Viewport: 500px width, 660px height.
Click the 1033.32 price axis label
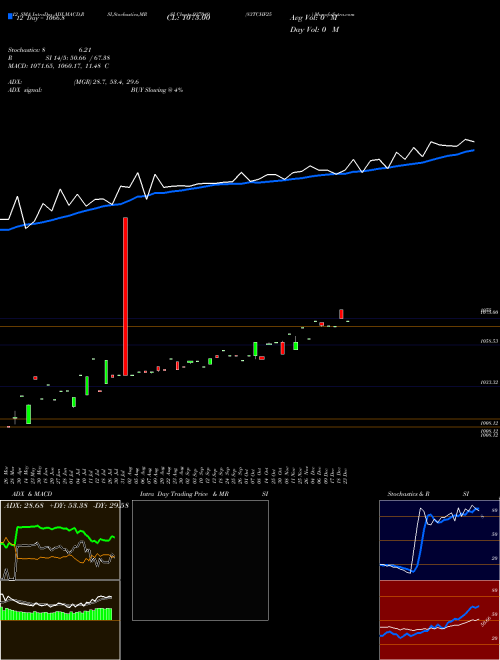[489, 382]
